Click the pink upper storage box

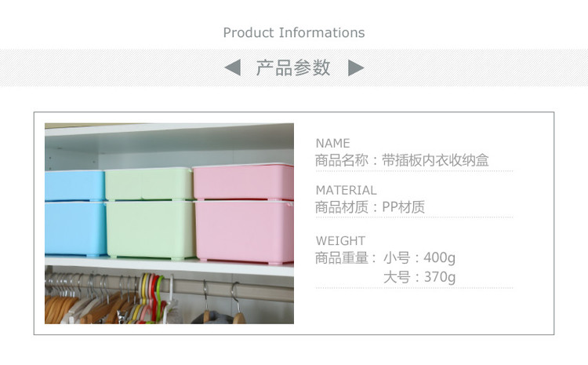coord(243,182)
